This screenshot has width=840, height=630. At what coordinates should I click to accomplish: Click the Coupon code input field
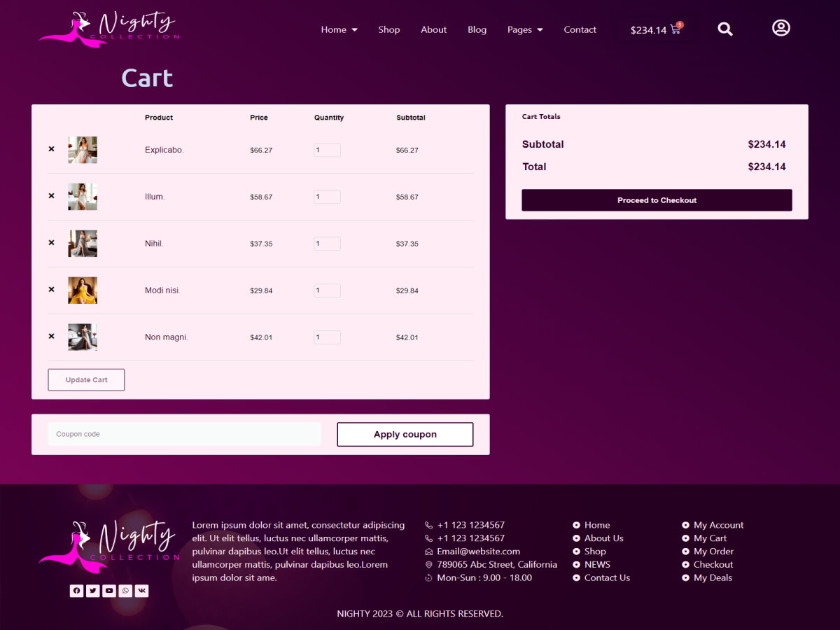pyautogui.click(x=184, y=434)
